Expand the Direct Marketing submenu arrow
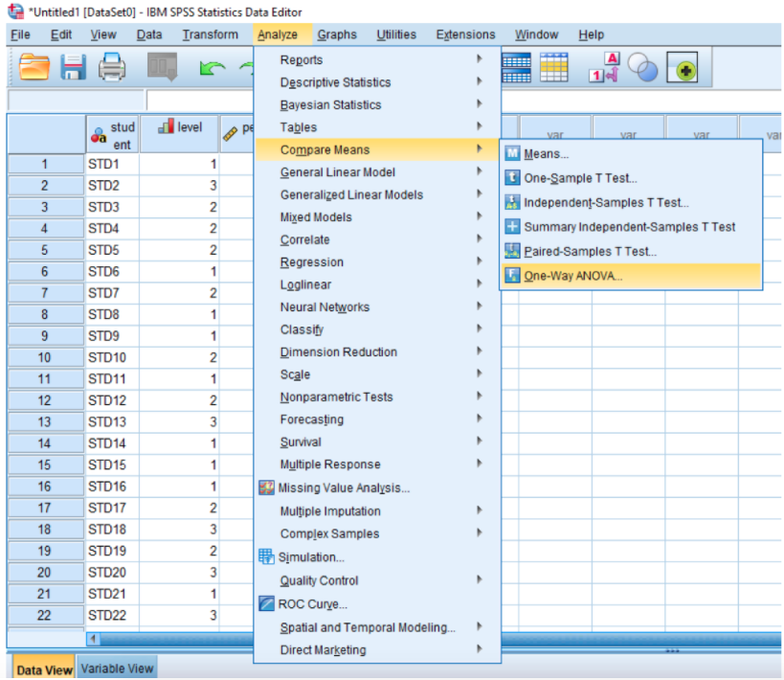This screenshot has height=680, width=784. tap(479, 649)
